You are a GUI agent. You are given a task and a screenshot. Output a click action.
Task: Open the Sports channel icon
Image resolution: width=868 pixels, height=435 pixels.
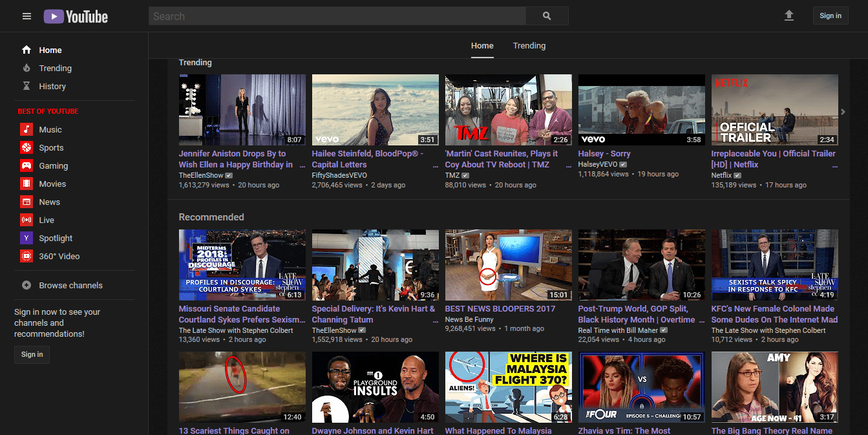point(26,147)
